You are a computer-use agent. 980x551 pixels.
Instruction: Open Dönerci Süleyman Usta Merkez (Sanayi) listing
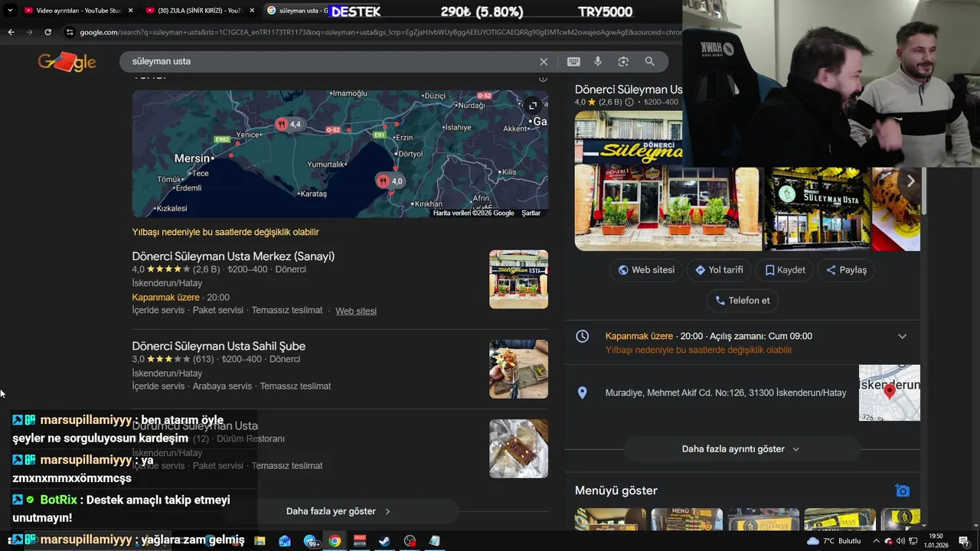click(233, 256)
